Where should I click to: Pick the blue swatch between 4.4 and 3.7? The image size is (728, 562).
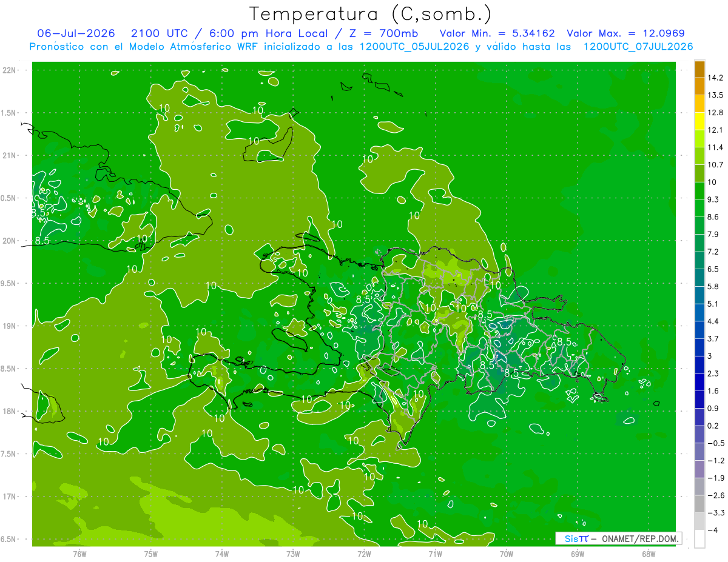pyautogui.click(x=699, y=330)
